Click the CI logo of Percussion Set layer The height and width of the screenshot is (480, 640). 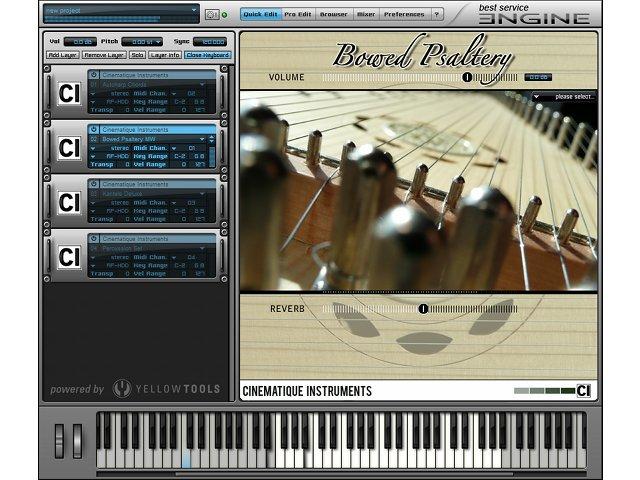point(69,257)
